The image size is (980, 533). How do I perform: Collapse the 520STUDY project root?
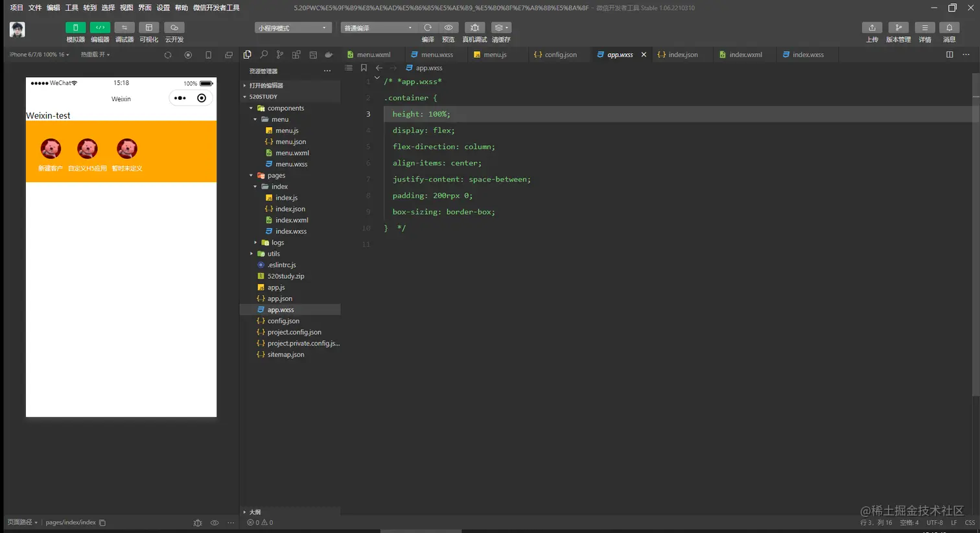pos(290,97)
